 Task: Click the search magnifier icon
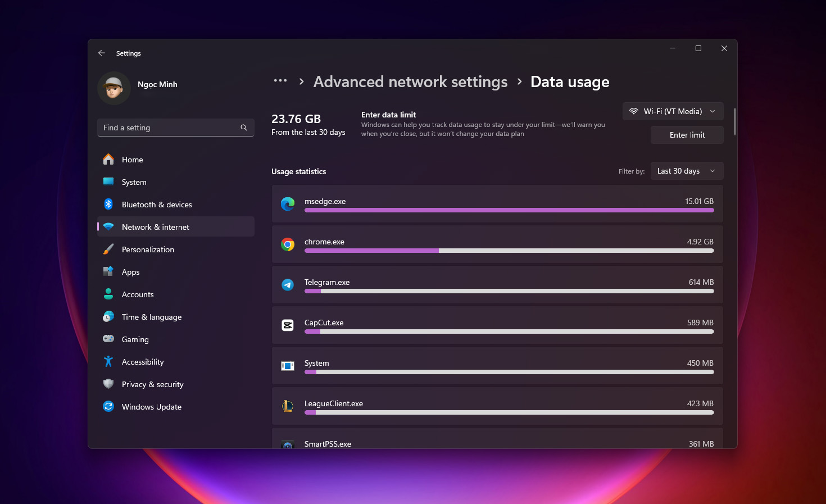[244, 128]
